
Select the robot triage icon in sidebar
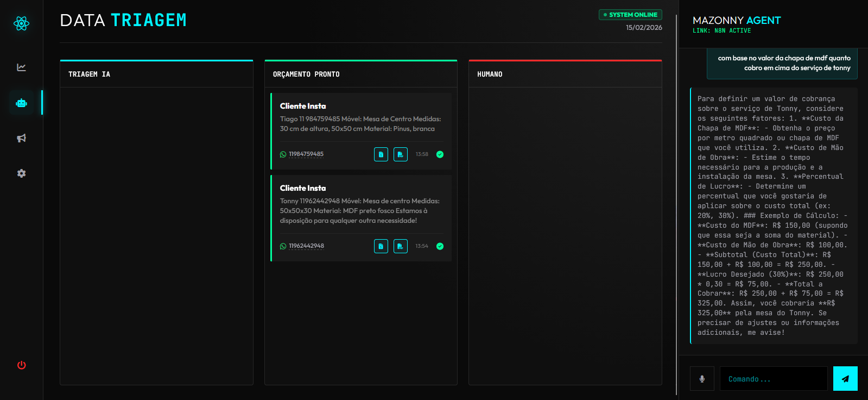(x=22, y=103)
